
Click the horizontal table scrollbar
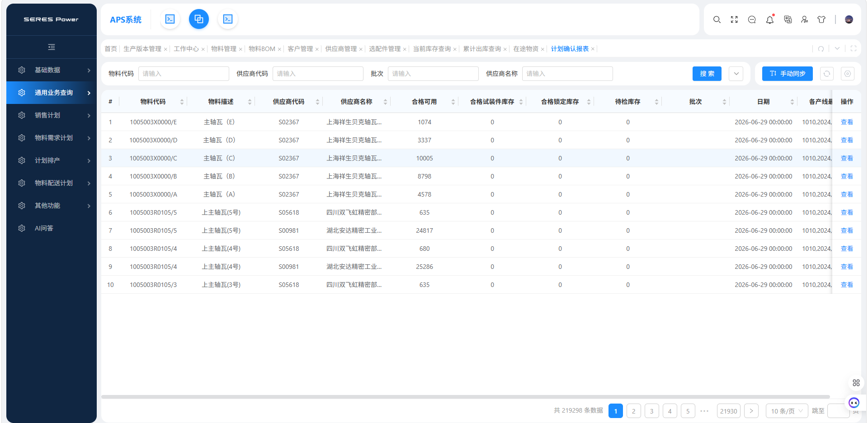466,397
